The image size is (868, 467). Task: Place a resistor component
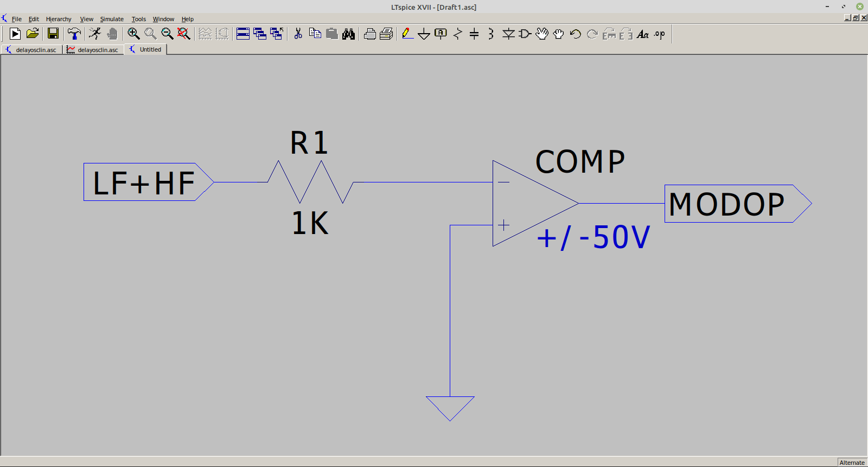[458, 34]
